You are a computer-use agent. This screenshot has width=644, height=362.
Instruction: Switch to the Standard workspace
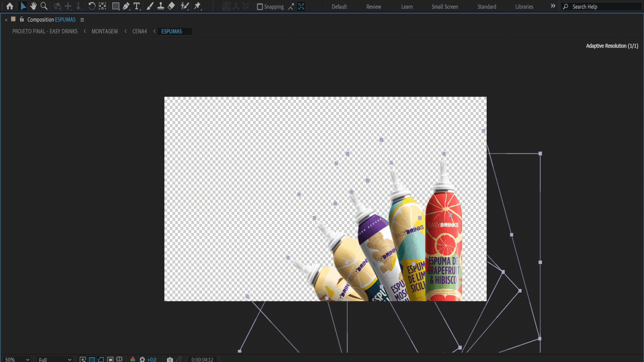487,7
